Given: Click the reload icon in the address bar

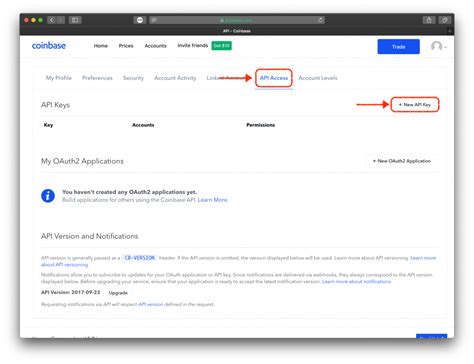Looking at the screenshot, I should point(320,20).
